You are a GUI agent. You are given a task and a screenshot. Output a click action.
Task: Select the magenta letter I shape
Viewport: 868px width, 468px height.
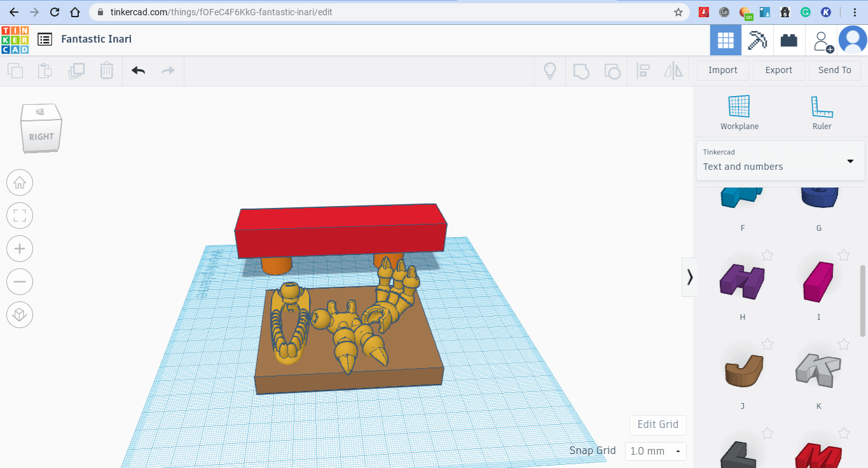coord(818,280)
